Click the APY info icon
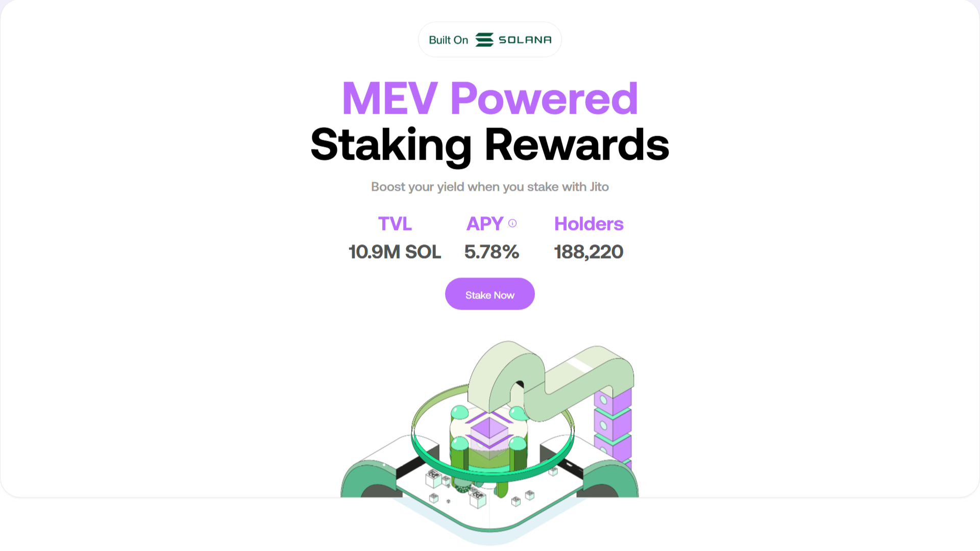Viewport: 980px width, 551px height. point(512,223)
